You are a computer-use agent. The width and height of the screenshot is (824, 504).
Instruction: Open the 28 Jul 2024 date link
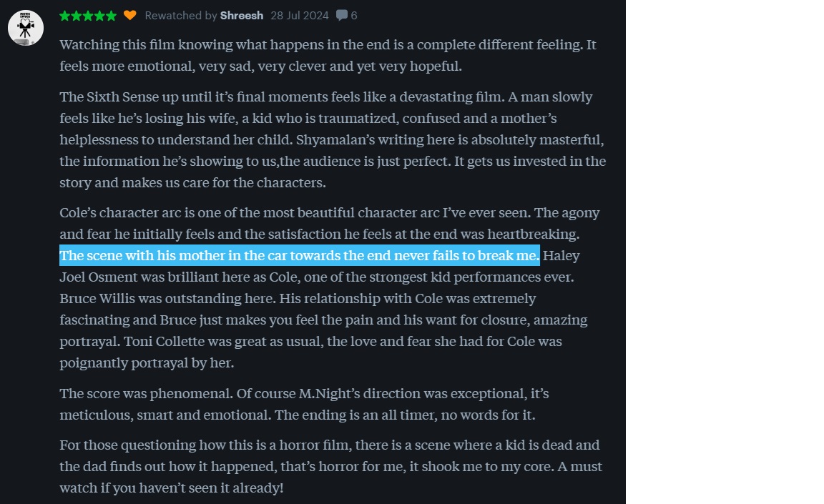[x=299, y=15]
